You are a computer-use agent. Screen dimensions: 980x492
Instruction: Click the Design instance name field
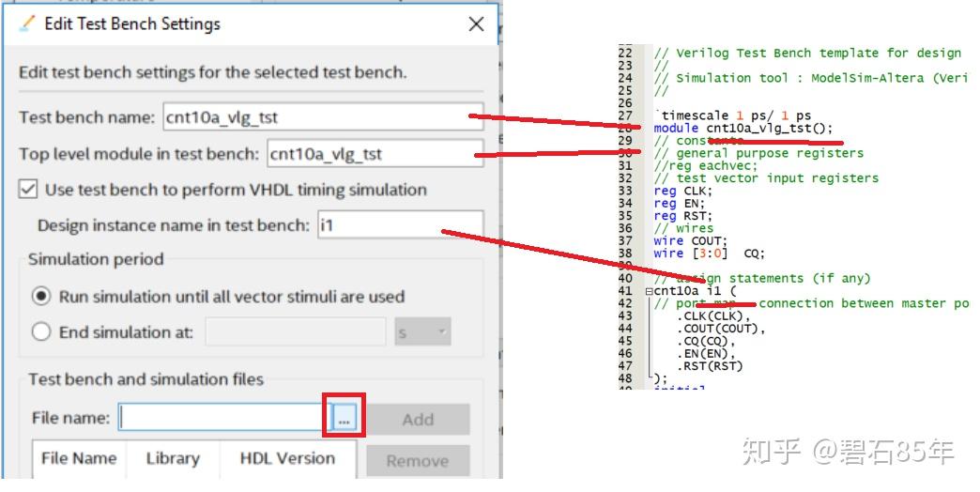click(x=401, y=224)
